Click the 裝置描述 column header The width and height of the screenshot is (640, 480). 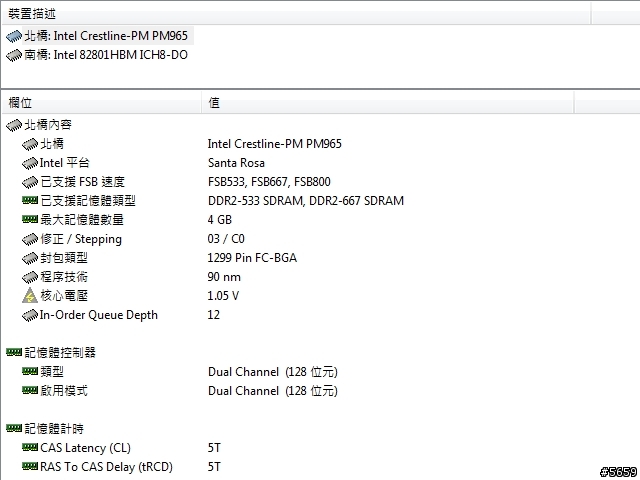pos(32,14)
